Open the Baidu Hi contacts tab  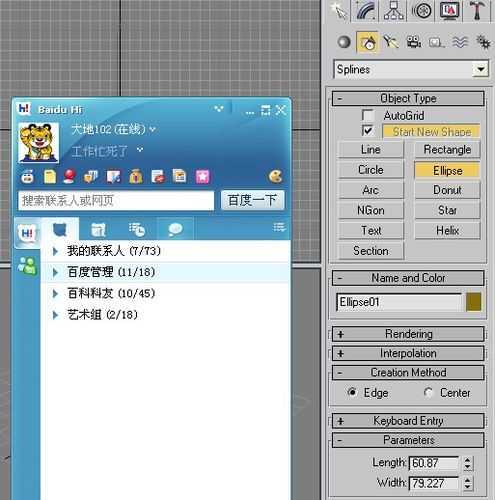tap(60, 229)
